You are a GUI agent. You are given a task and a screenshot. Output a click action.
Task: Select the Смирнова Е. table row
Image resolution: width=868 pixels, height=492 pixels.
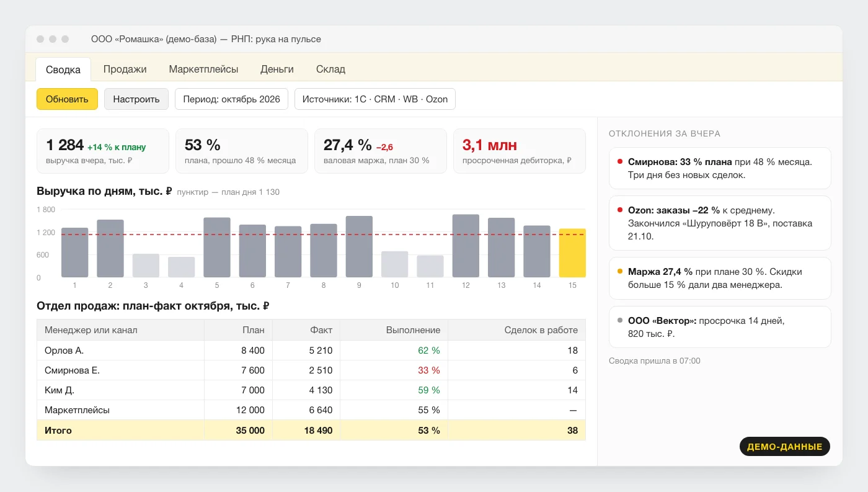[311, 370]
